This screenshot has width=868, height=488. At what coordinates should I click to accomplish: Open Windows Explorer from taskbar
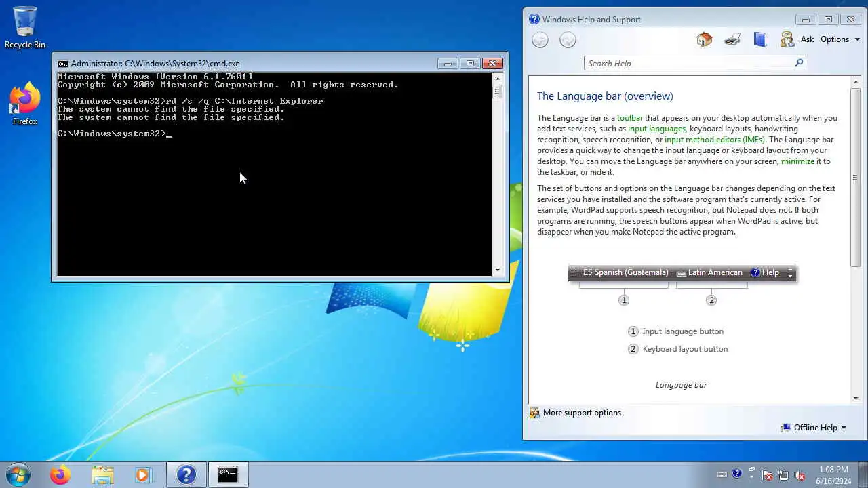pos(102,474)
